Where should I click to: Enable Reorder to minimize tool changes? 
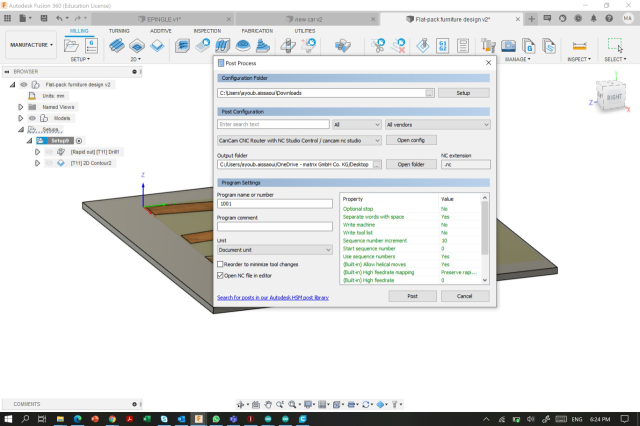click(x=221, y=264)
